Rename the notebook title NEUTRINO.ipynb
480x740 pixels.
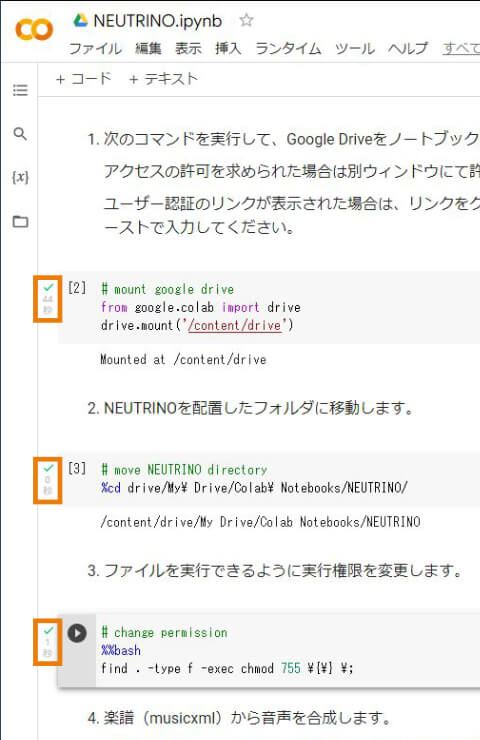click(158, 21)
